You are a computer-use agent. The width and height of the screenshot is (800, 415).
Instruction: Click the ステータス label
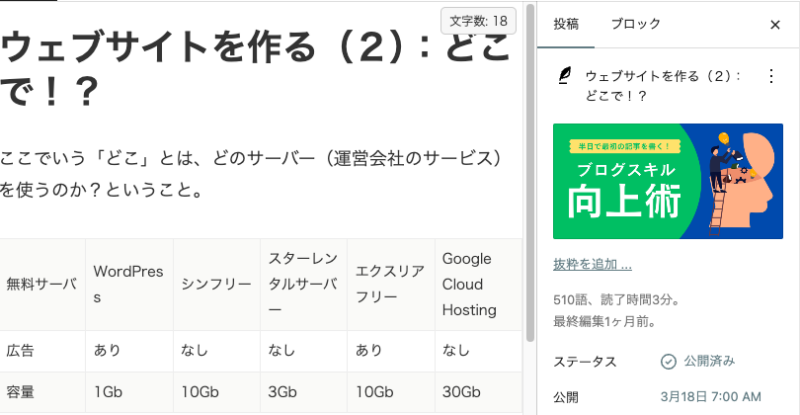point(585,361)
